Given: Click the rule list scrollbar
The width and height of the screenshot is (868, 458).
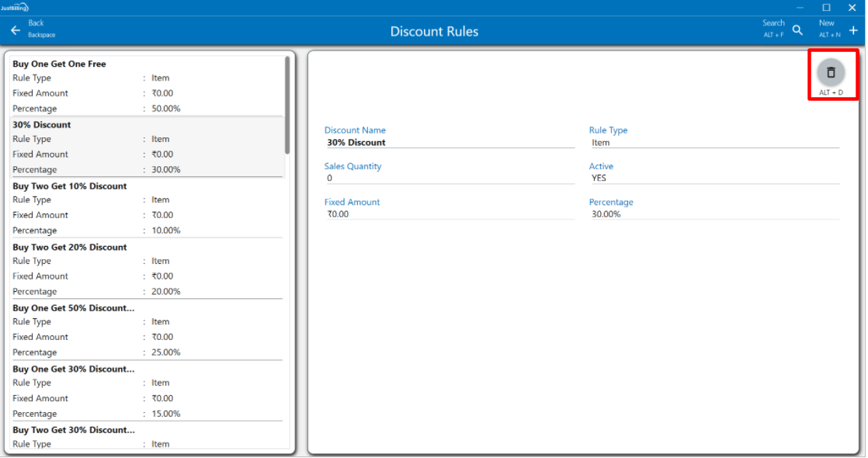Looking at the screenshot, I should [287, 105].
